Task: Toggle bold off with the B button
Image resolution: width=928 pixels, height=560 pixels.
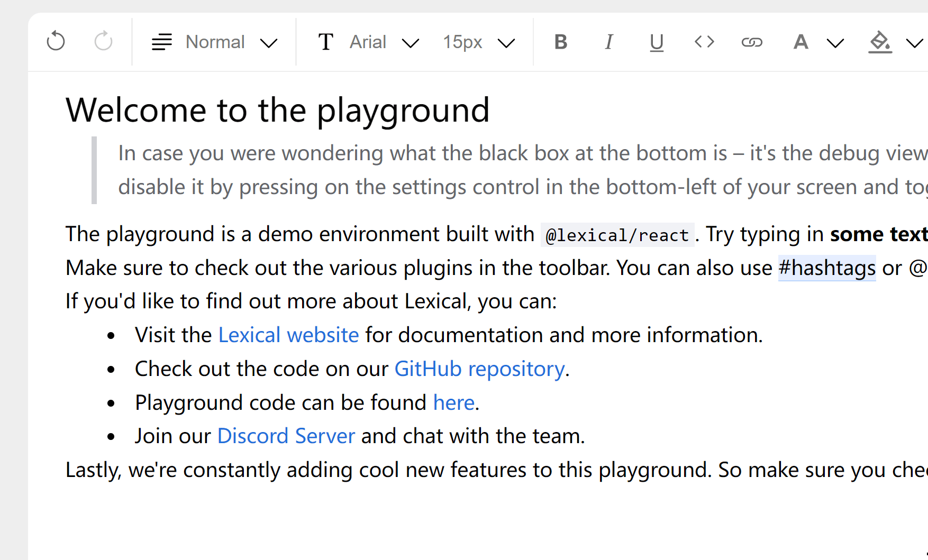Action: [x=560, y=42]
